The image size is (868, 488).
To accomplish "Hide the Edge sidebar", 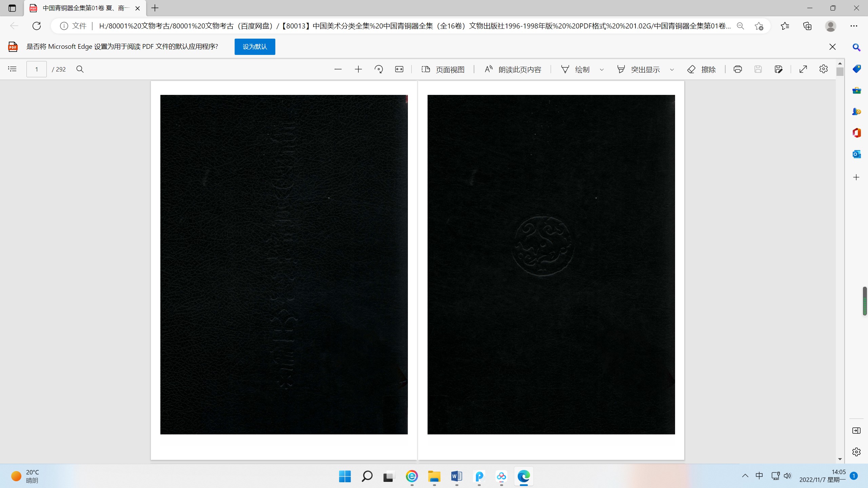I will [856, 430].
